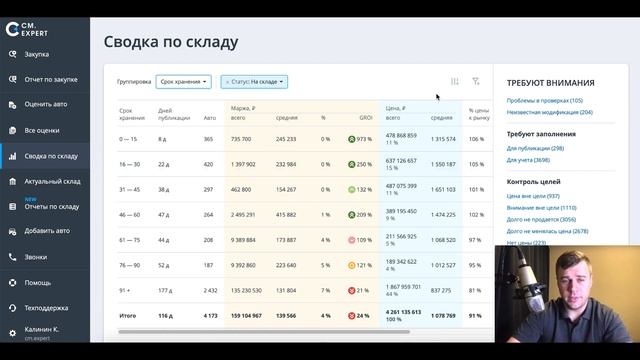Viewport: 640px width, 360px height.
Task: Click the Звонки phone icon
Action: pos(13,257)
